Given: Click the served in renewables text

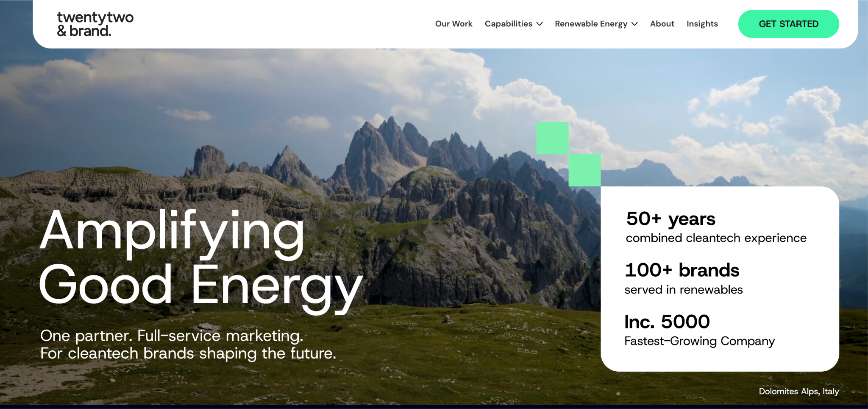Looking at the screenshot, I should pyautogui.click(x=683, y=290).
